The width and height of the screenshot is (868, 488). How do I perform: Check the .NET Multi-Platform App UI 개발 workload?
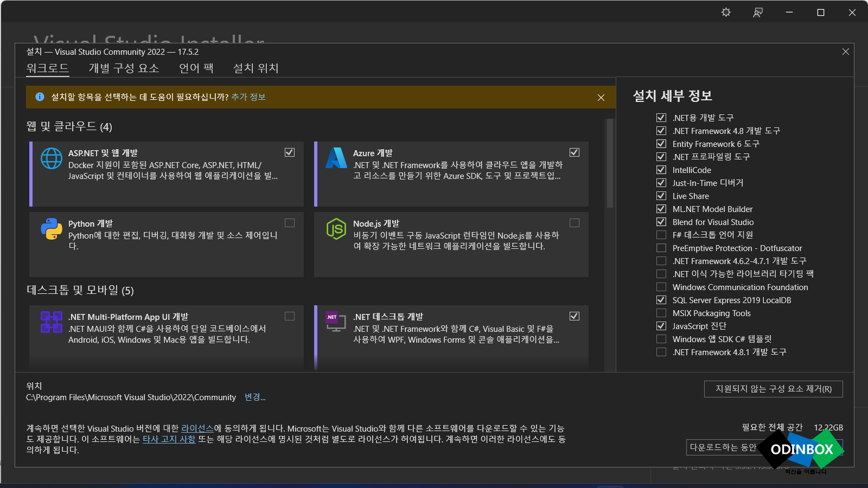click(x=290, y=316)
